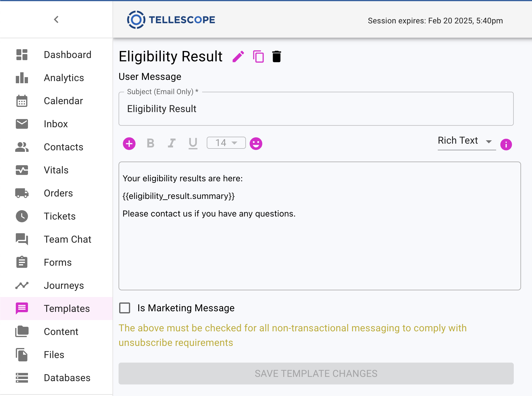Select the Content label in sidebar
This screenshot has width=532, height=396.
tap(61, 332)
